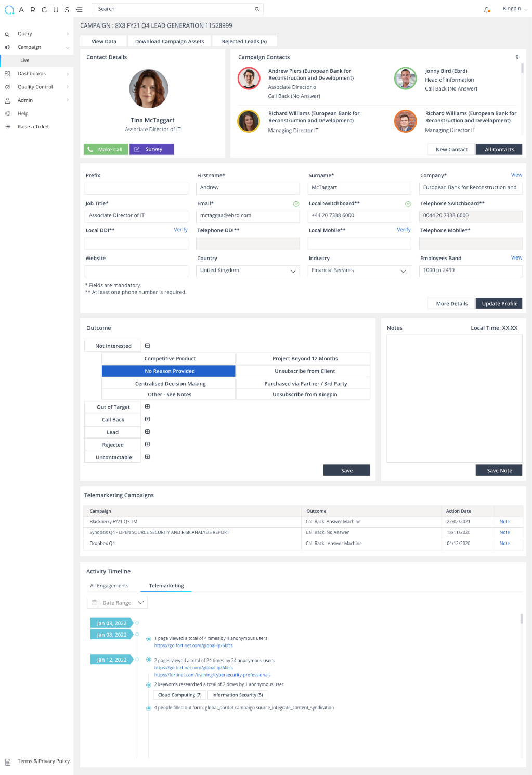Screen dimensions: 532x775
Task: Click the Date Range calendar icon
Action: pos(94,603)
